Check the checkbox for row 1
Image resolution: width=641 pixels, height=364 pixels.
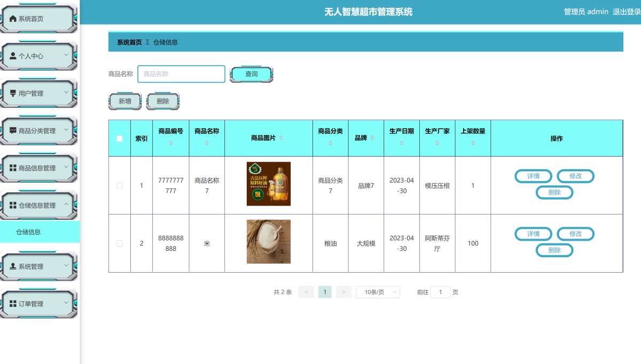pyautogui.click(x=120, y=186)
